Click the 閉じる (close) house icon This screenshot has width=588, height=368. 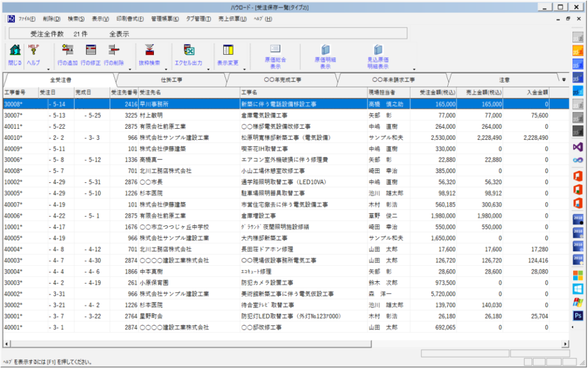pyautogui.click(x=16, y=51)
